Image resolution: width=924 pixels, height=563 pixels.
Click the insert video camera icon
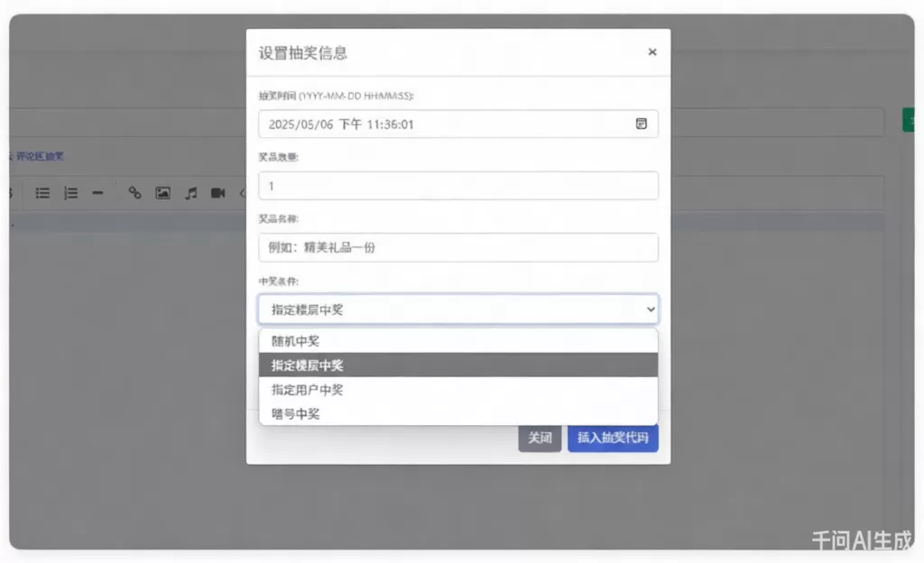(x=217, y=193)
